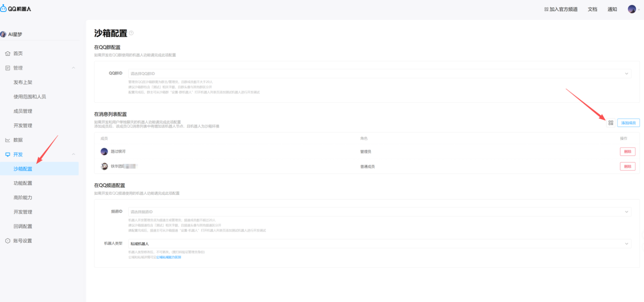
Task: Click the QR code icon beside 添加成员
Action: click(610, 123)
